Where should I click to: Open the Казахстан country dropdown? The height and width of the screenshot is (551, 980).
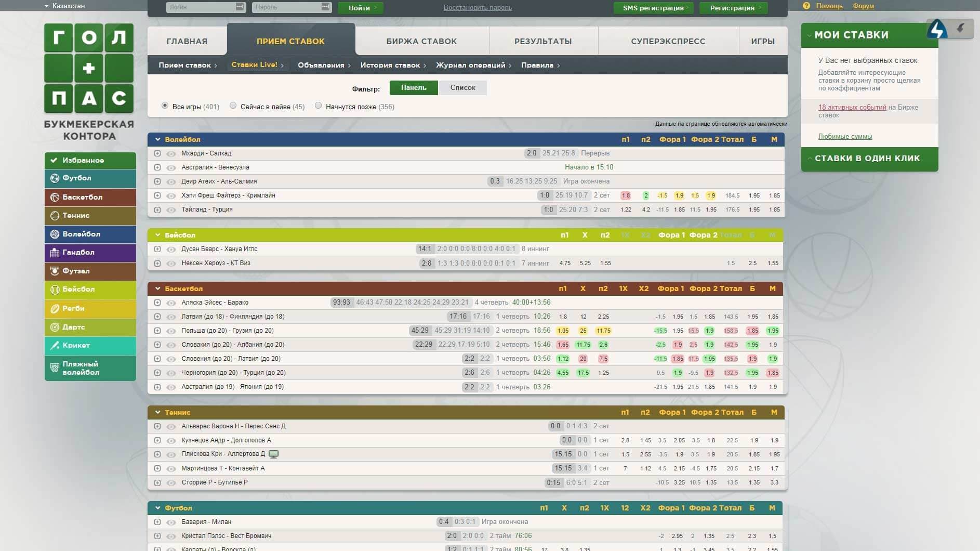[x=64, y=6]
